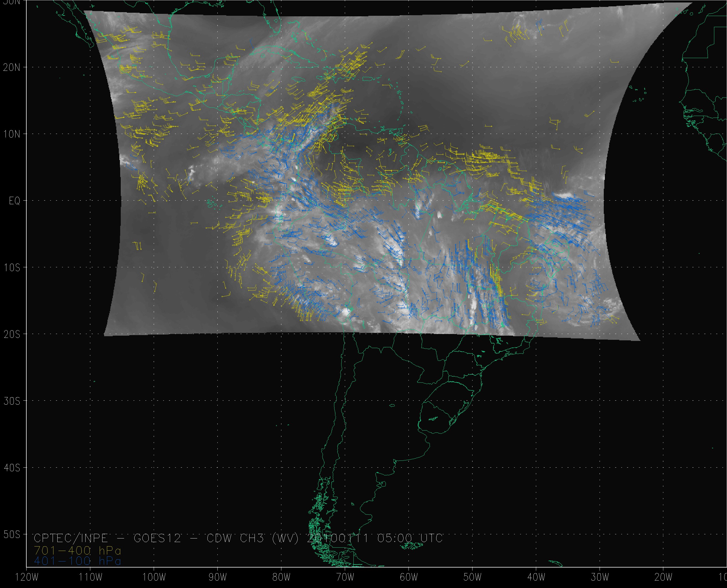Select the 30W longitude label
This screenshot has width=727, height=588.
pos(600,577)
